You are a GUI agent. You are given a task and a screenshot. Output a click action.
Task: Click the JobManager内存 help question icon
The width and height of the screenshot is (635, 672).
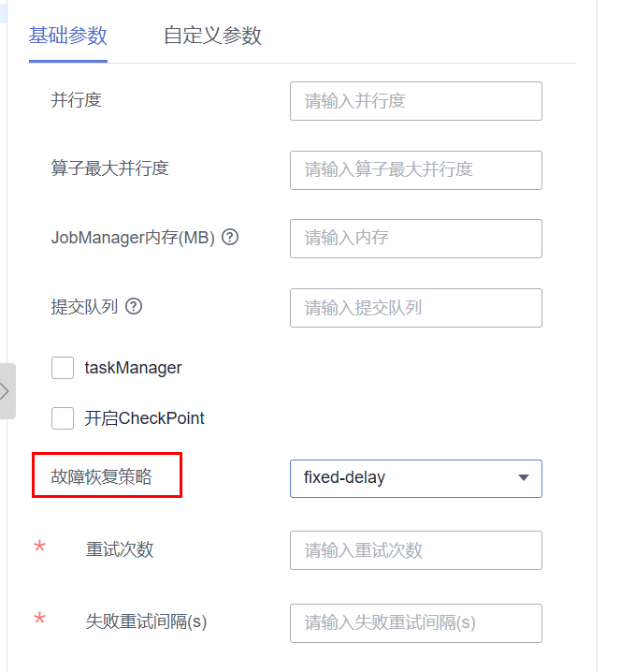230,237
